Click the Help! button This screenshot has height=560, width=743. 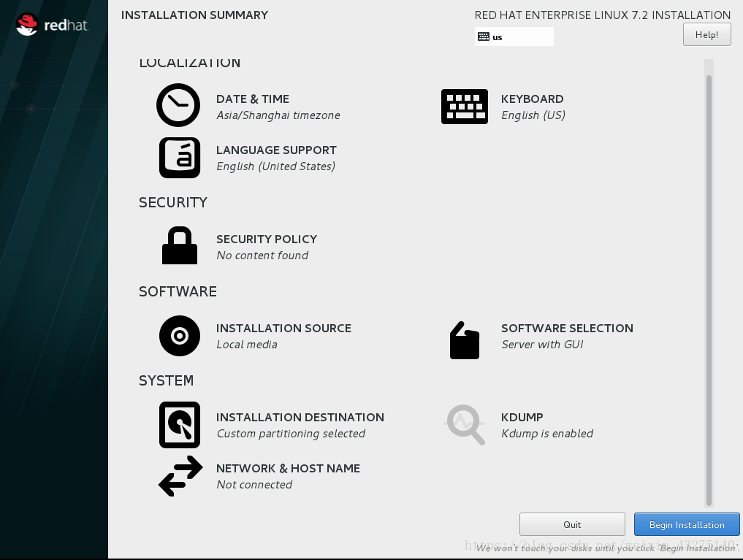point(706,34)
